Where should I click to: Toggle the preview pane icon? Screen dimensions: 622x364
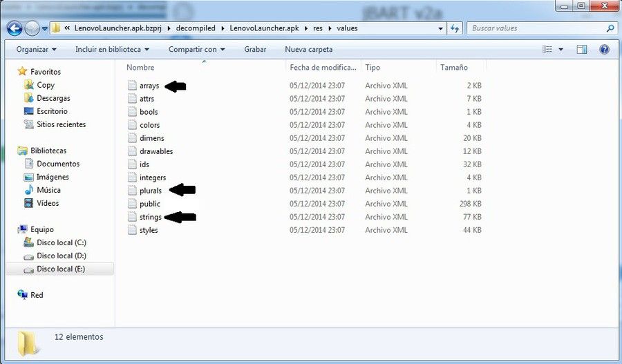coord(581,50)
